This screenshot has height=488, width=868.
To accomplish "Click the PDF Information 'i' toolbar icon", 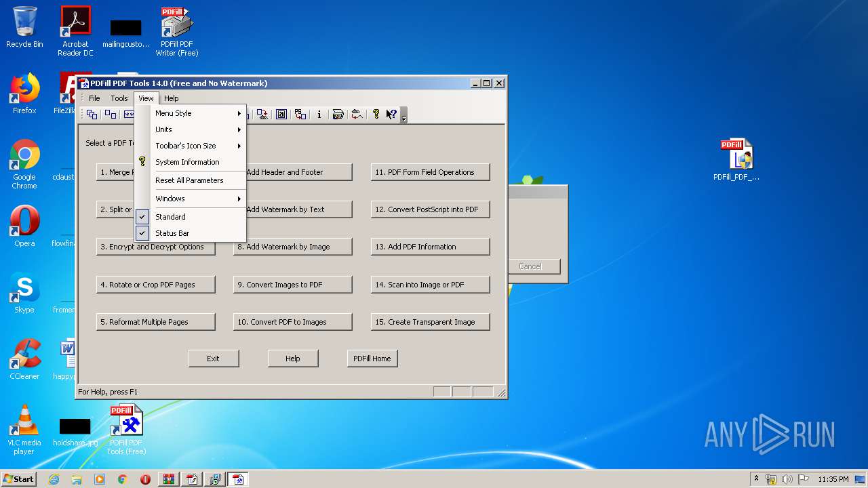I will pos(319,115).
